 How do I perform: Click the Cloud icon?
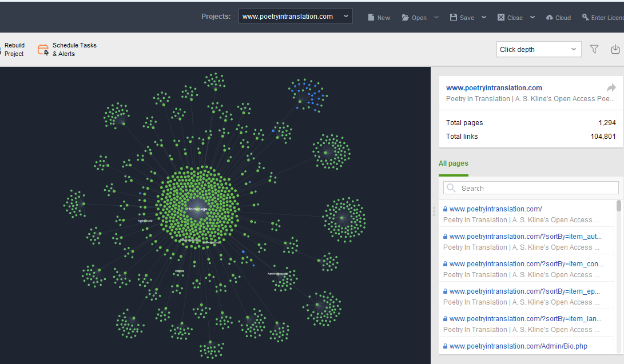click(550, 18)
